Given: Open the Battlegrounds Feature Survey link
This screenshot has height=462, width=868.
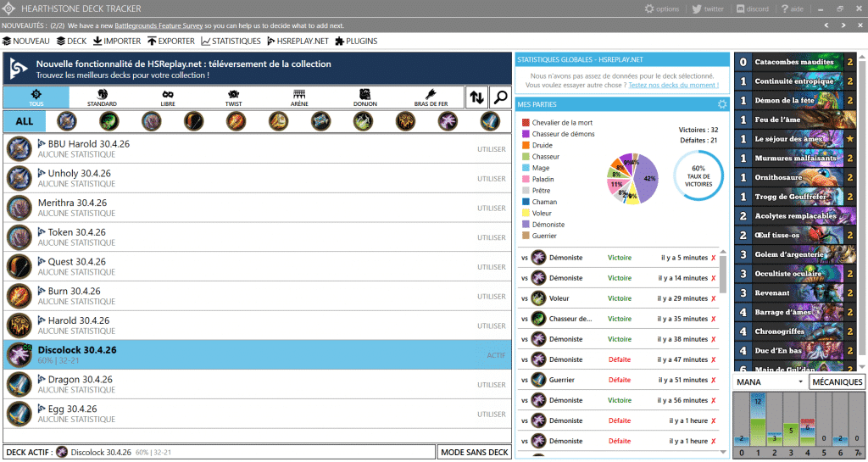Looking at the screenshot, I should pyautogui.click(x=159, y=25).
